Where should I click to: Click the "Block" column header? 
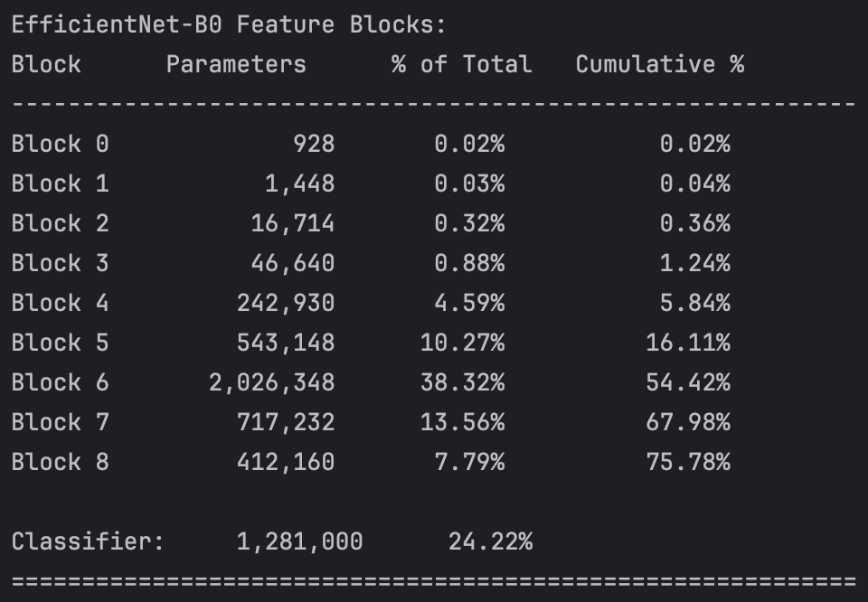46,64
